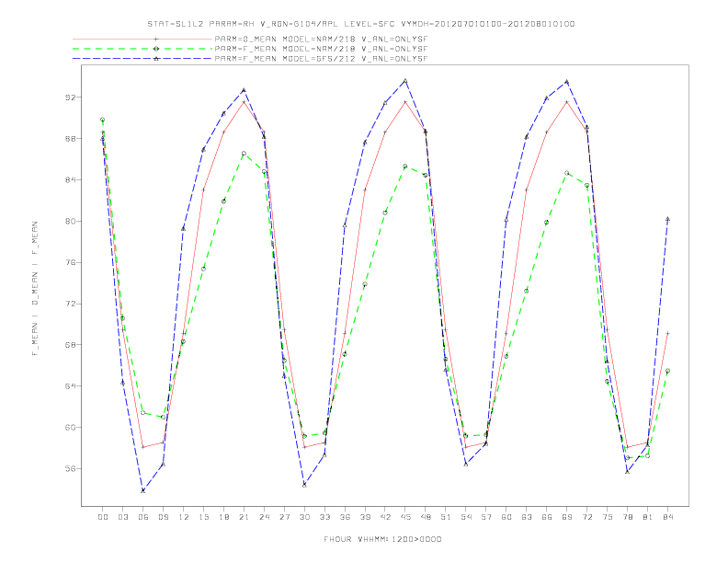
Task: Click the x-axis tick label 33
Action: coord(324,517)
